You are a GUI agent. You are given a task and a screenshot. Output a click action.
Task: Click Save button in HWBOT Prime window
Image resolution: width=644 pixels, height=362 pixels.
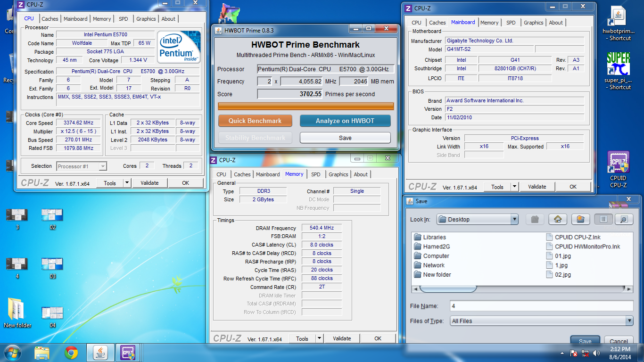tap(345, 138)
